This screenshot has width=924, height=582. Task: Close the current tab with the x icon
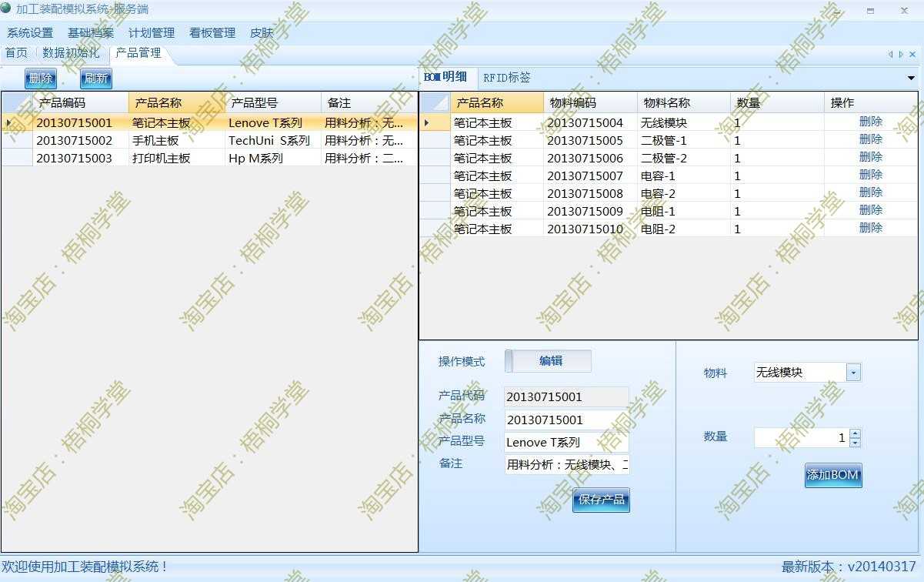[x=912, y=54]
